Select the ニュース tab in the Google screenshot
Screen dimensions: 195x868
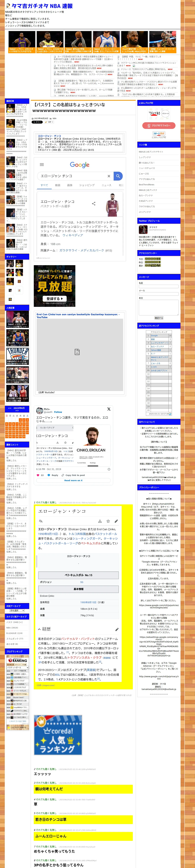point(106,185)
